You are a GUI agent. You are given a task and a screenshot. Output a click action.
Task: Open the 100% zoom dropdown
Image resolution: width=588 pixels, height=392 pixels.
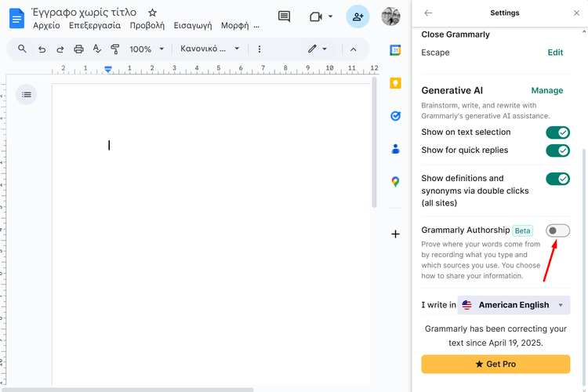point(147,49)
